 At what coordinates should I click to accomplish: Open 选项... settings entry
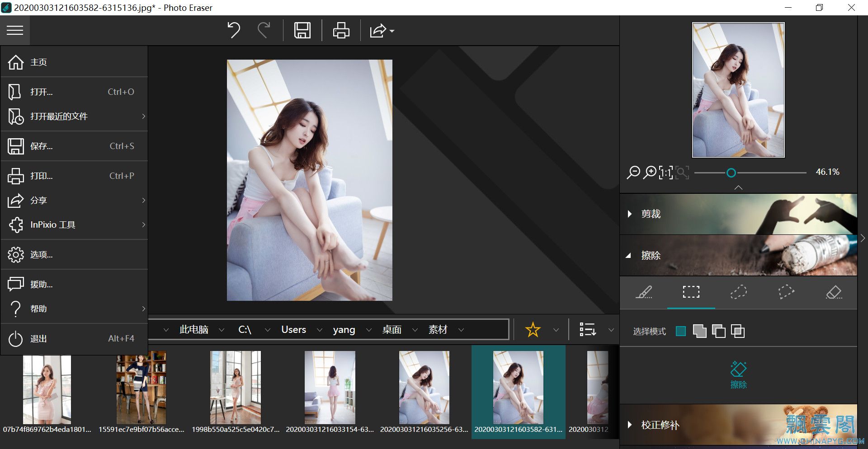coord(74,254)
